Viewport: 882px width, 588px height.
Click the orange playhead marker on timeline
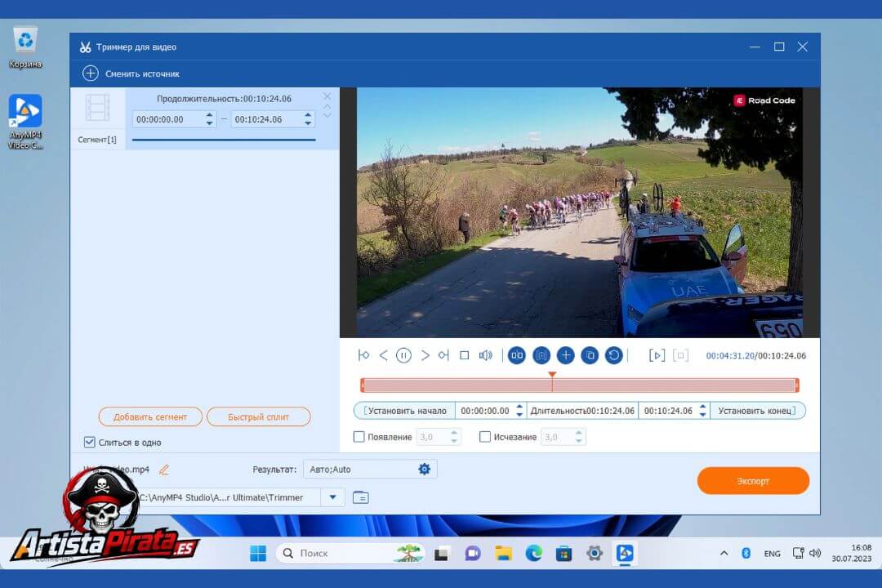(552, 375)
